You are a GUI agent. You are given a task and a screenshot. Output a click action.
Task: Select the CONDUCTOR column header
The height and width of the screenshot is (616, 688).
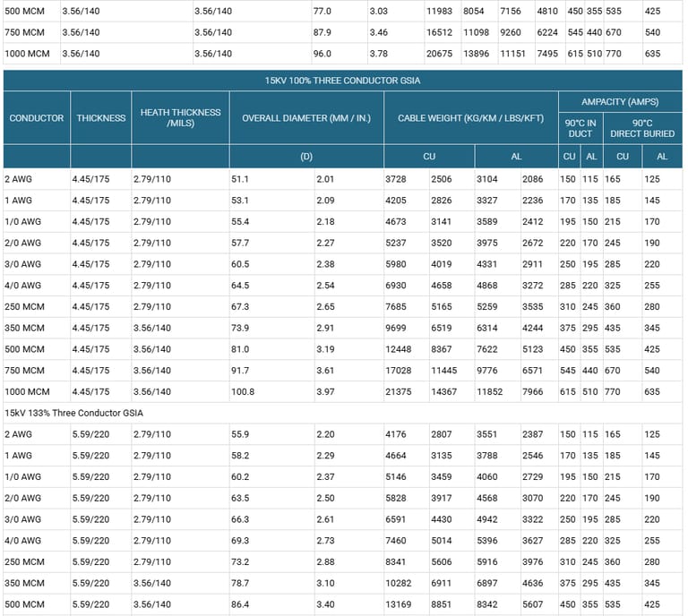click(37, 118)
